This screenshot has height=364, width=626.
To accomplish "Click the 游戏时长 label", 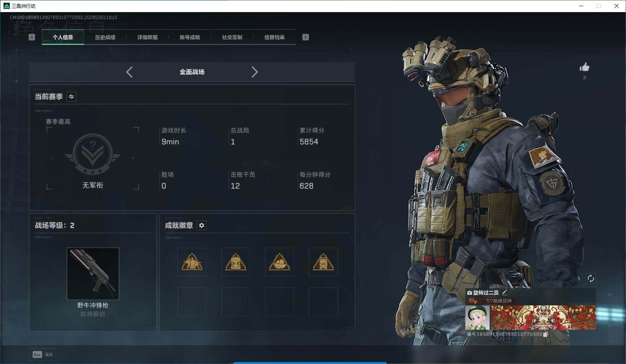I will 174,130.
